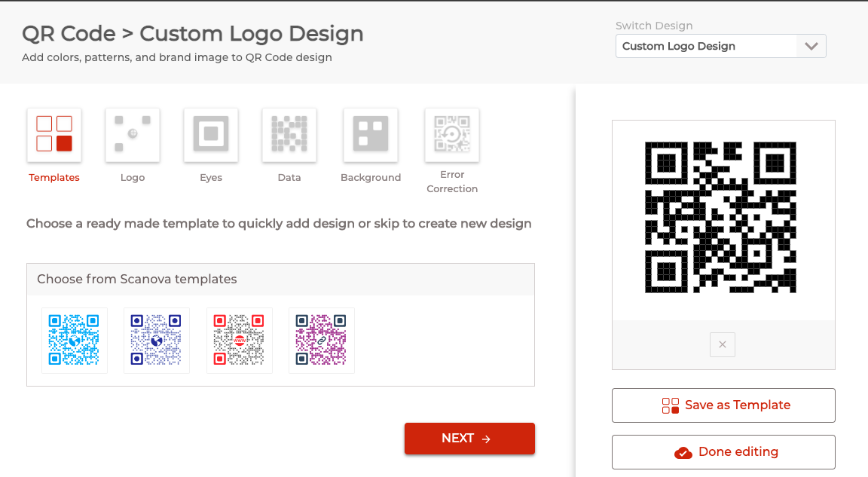The height and width of the screenshot is (477, 868).
Task: Remove the QR preview using the X
Action: pyautogui.click(x=722, y=344)
